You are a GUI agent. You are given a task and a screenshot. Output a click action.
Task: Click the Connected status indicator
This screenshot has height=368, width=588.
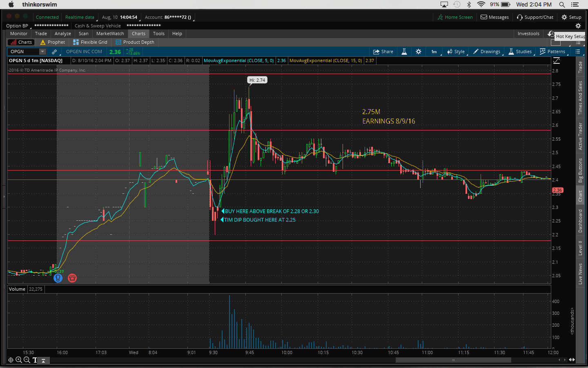[47, 17]
